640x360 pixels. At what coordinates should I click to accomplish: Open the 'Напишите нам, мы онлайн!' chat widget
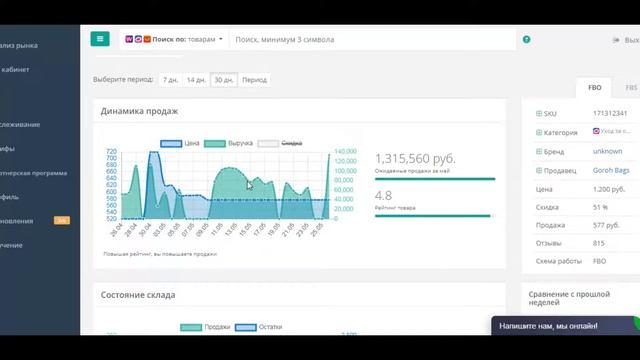pos(565,326)
